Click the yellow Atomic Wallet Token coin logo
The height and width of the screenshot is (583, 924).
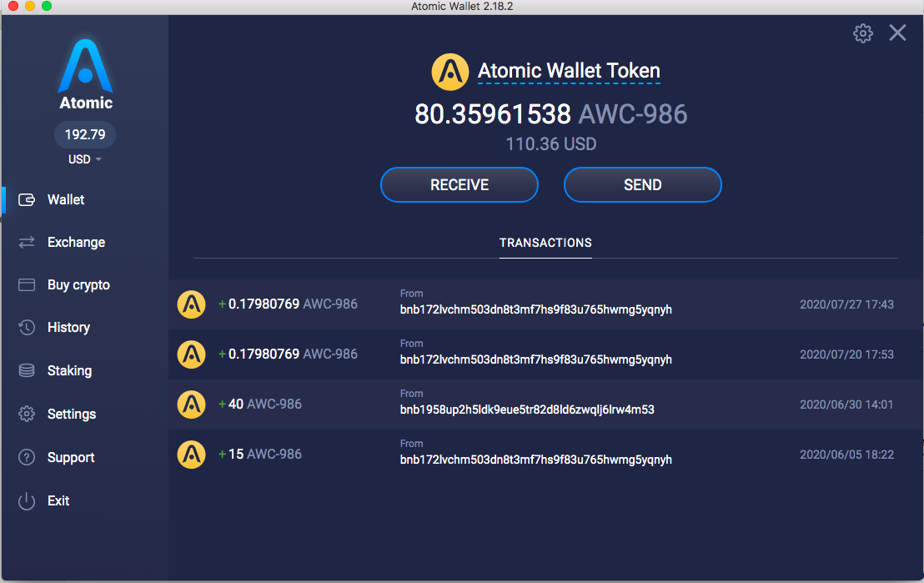[450, 72]
